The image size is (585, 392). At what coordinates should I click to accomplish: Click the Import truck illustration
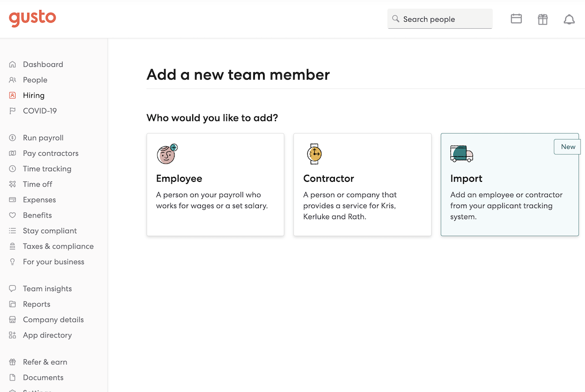[461, 154]
